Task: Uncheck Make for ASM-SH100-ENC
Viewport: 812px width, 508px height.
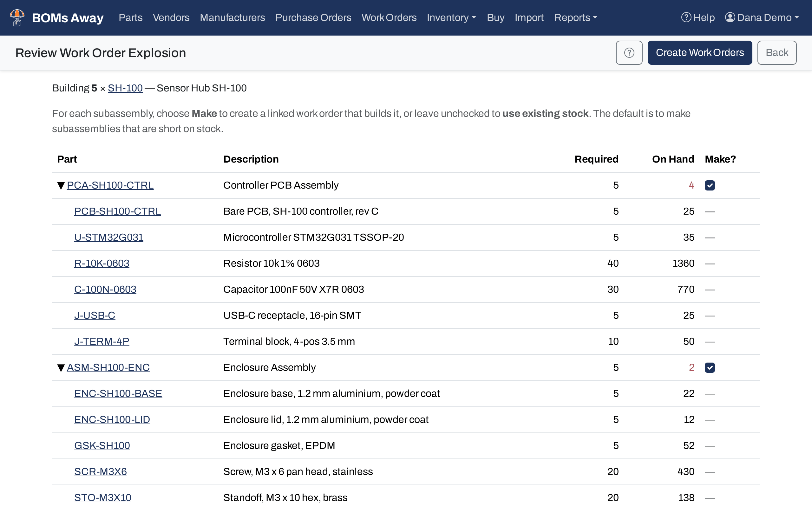Action: pos(710,368)
